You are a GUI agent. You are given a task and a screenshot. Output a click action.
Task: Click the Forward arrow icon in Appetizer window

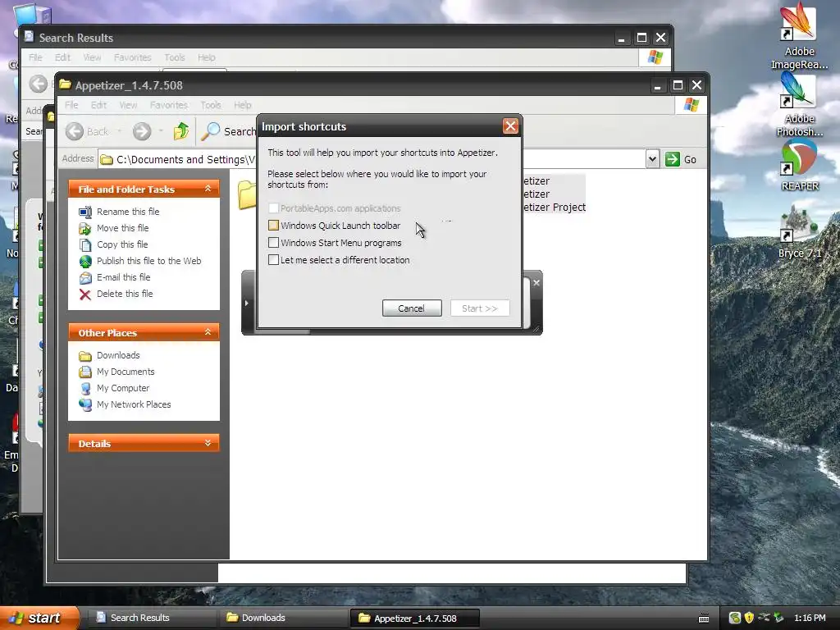(142, 131)
